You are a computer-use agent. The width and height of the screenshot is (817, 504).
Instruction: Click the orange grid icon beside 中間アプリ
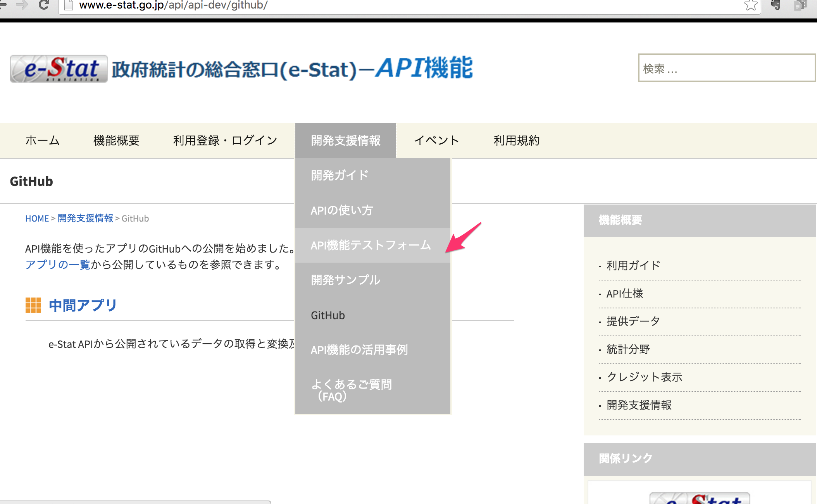pyautogui.click(x=33, y=306)
